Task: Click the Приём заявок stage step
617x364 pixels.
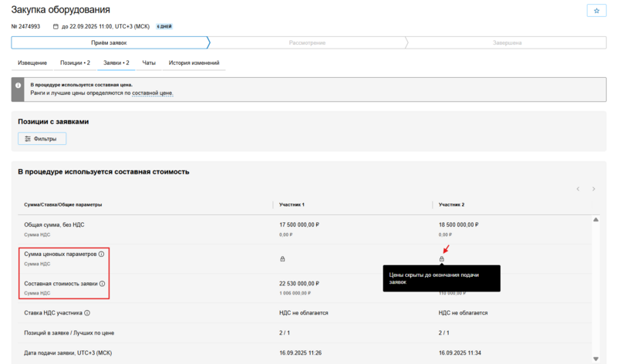Action: coord(110,42)
